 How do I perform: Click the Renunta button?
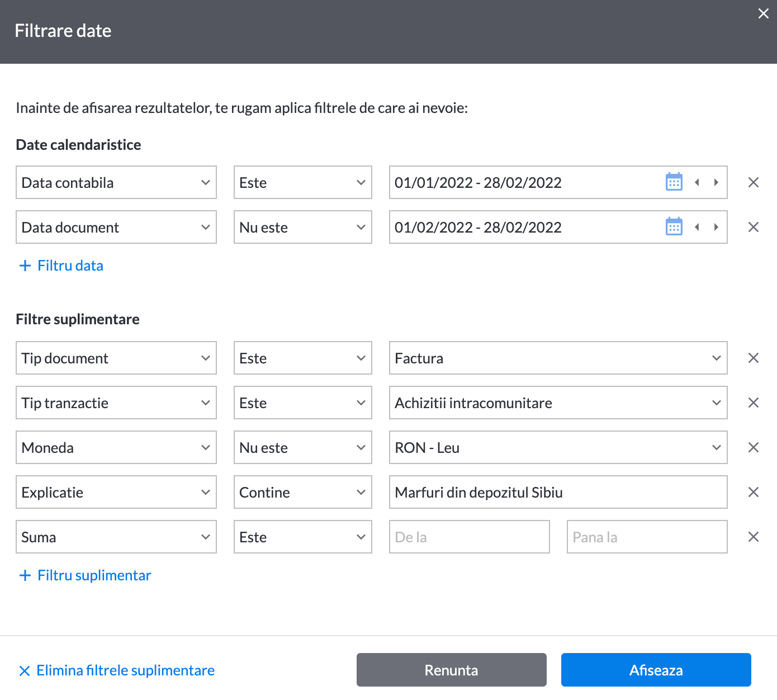coord(452,670)
